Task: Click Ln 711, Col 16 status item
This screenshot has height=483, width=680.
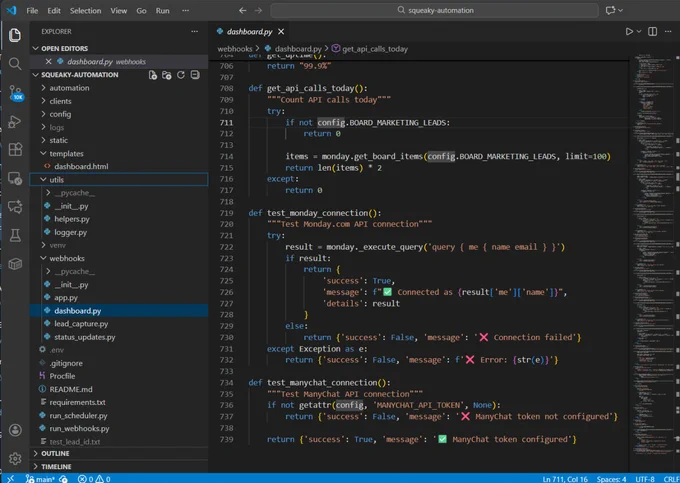Action: pos(565,479)
